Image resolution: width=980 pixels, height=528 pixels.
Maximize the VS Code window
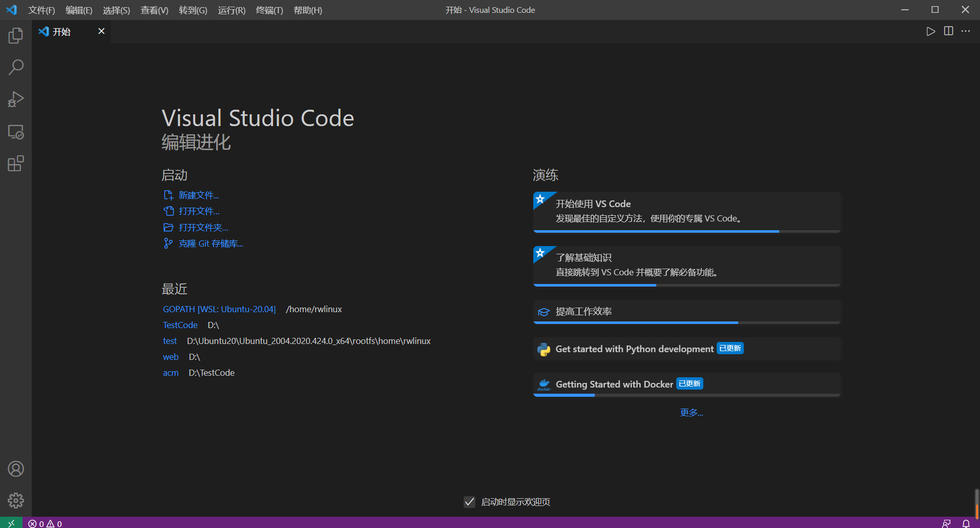point(935,10)
